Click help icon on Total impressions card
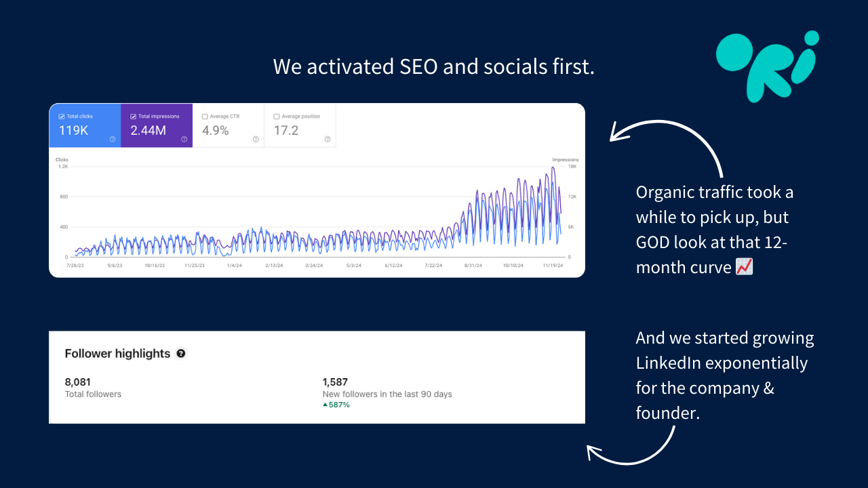Viewport: 868px width, 488px height. click(x=184, y=139)
